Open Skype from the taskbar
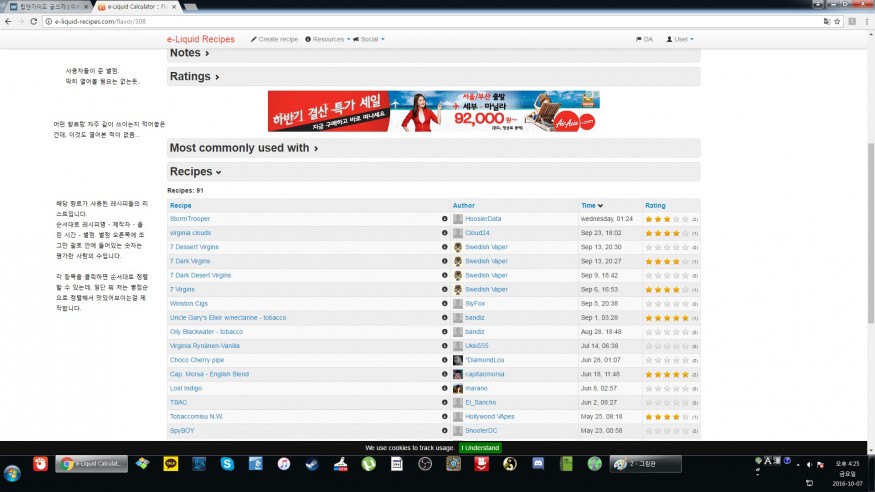Screen dimensions: 875x492 227,464
